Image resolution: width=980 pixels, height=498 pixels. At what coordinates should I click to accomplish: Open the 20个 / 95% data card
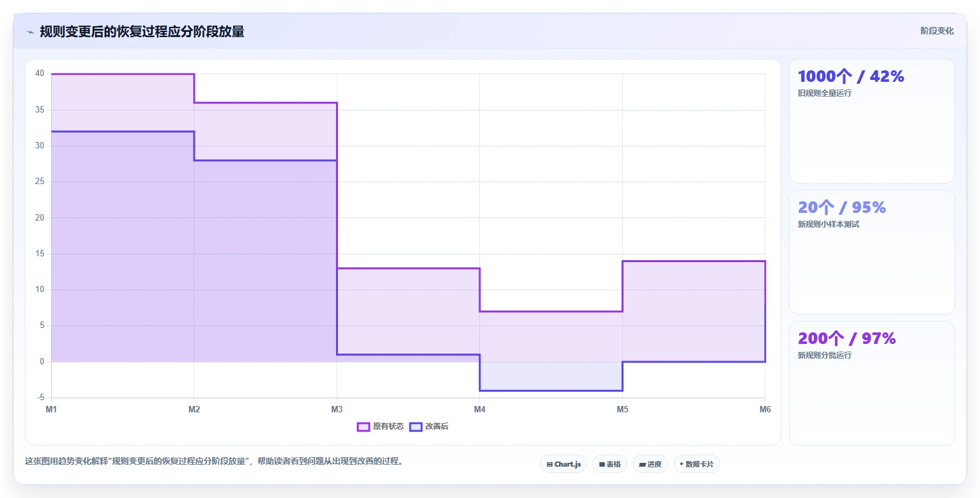click(x=872, y=252)
